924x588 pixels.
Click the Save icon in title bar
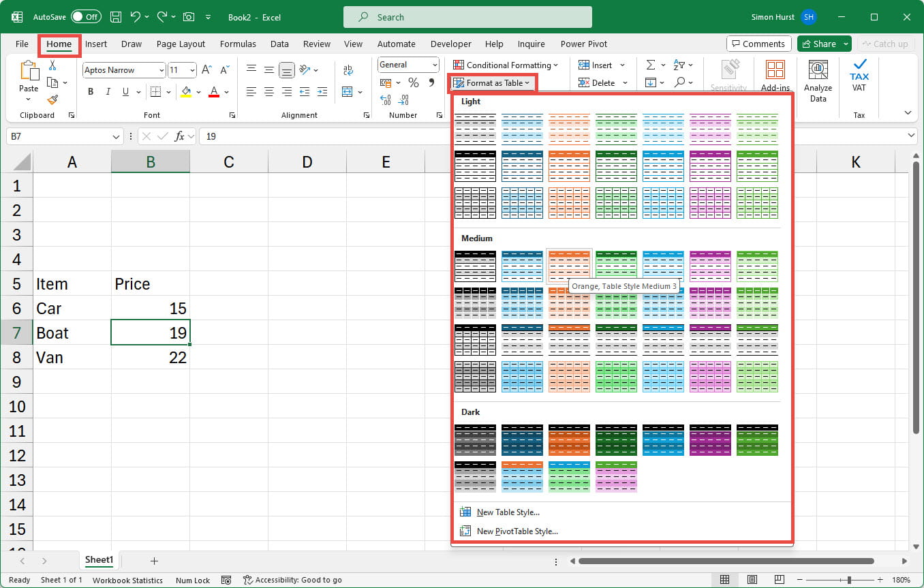pyautogui.click(x=116, y=17)
